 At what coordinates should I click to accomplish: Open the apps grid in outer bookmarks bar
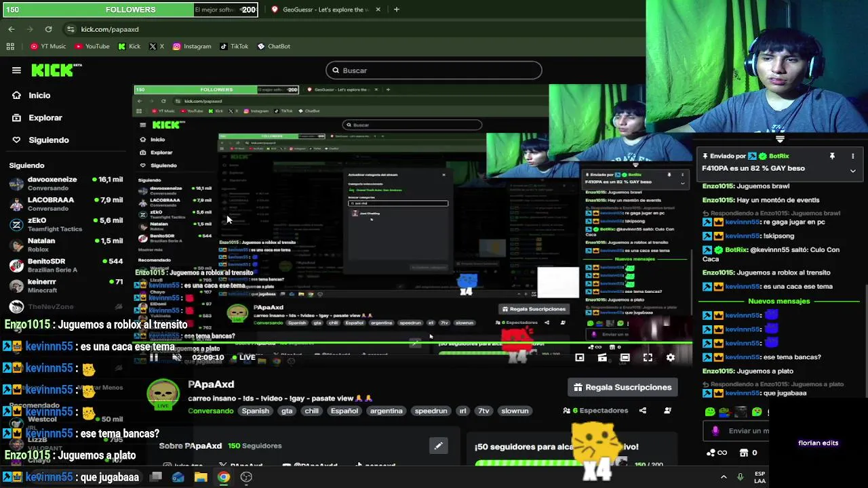(10, 46)
